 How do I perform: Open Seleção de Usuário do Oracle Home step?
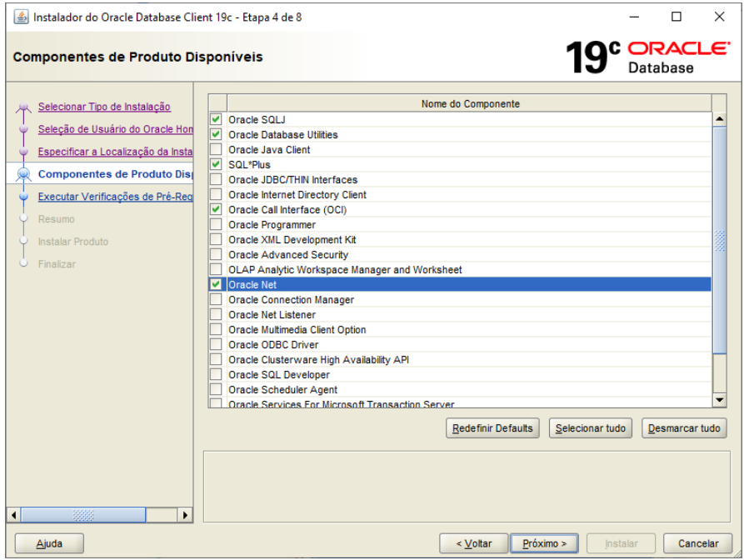(115, 129)
